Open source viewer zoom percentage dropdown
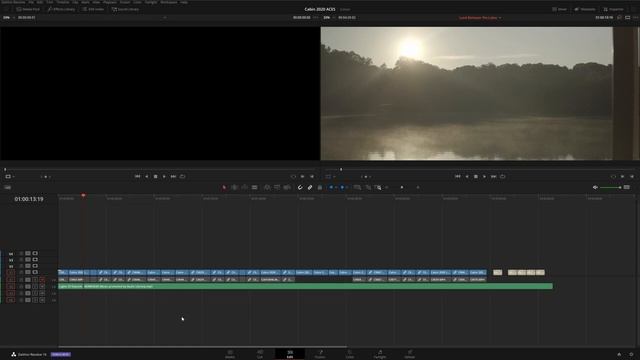This screenshot has width=640, height=360. pyautogui.click(x=8, y=18)
